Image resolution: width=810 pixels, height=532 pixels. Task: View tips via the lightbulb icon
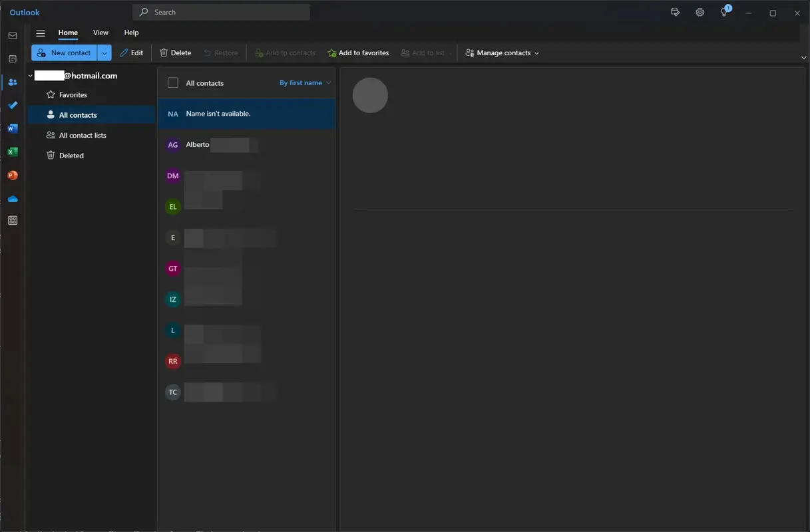coord(723,12)
